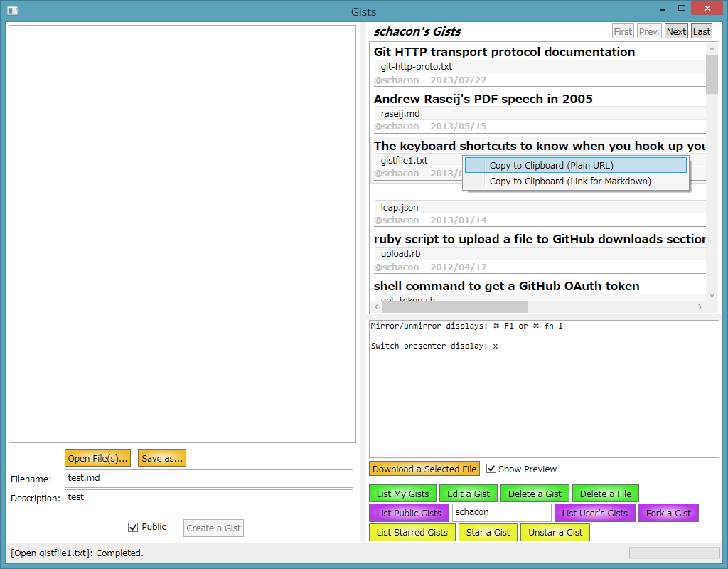Select gist 'Git HTTP transport protocol documentation'
The image size is (728, 569).
coord(504,52)
